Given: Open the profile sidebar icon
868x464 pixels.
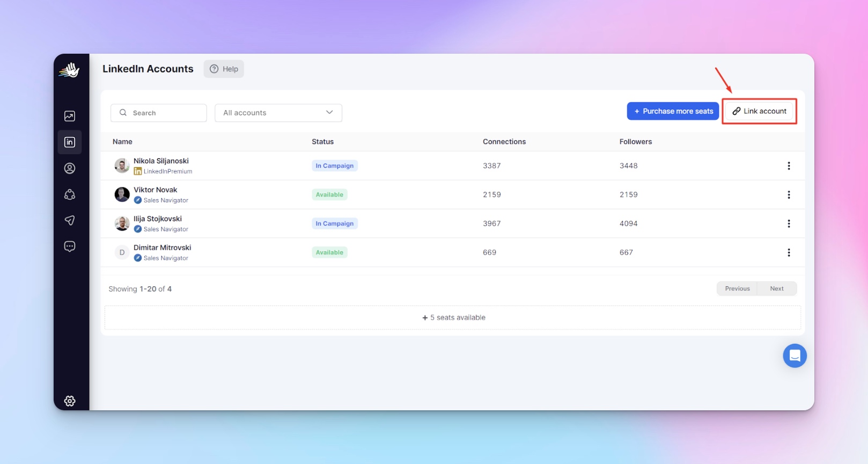Looking at the screenshot, I should pos(70,168).
